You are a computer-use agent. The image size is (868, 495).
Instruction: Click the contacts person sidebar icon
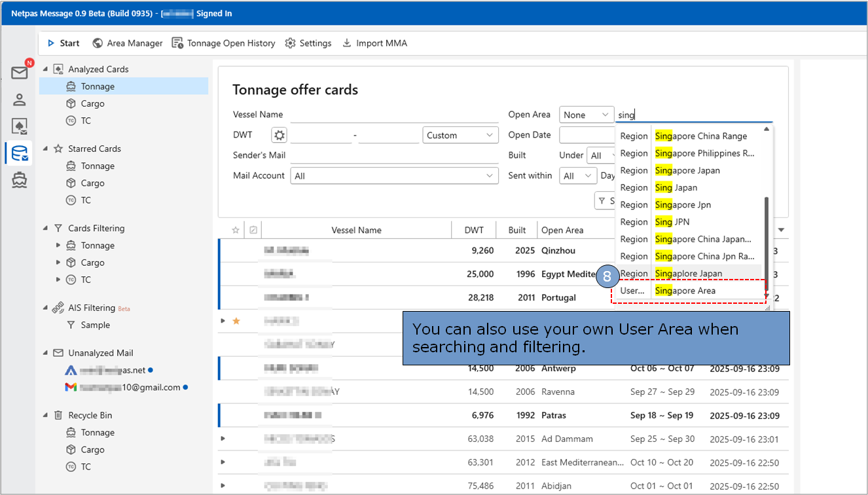pos(19,100)
